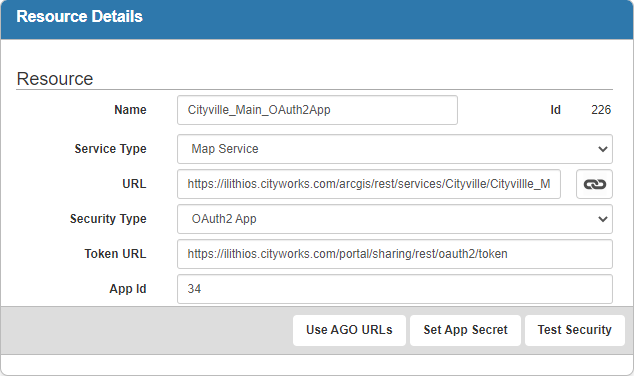Click the App Id field showing 34

(x=395, y=289)
